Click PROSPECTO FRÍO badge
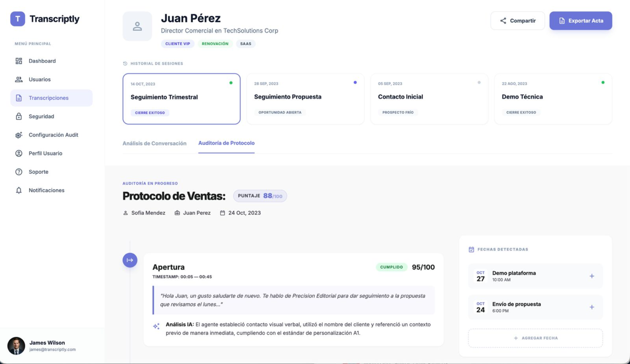 click(x=398, y=112)
